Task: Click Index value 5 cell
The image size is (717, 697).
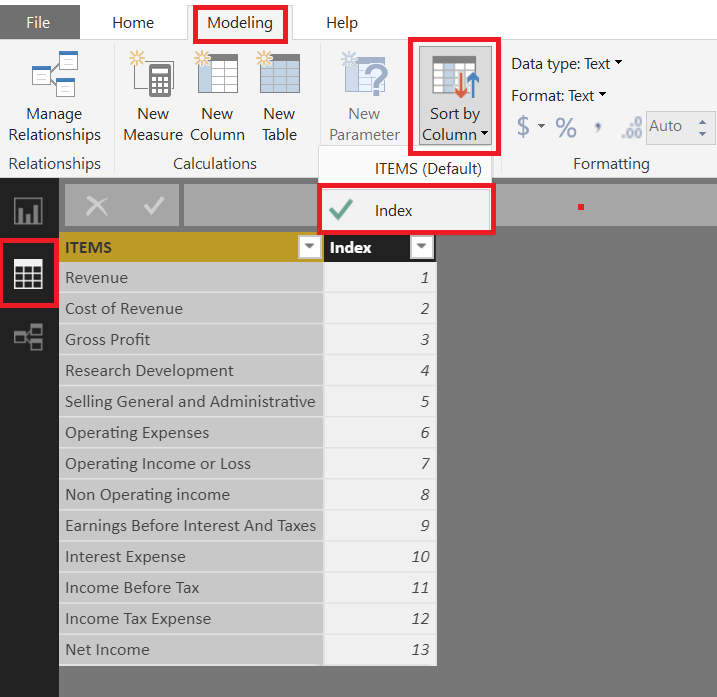Action: tap(380, 402)
